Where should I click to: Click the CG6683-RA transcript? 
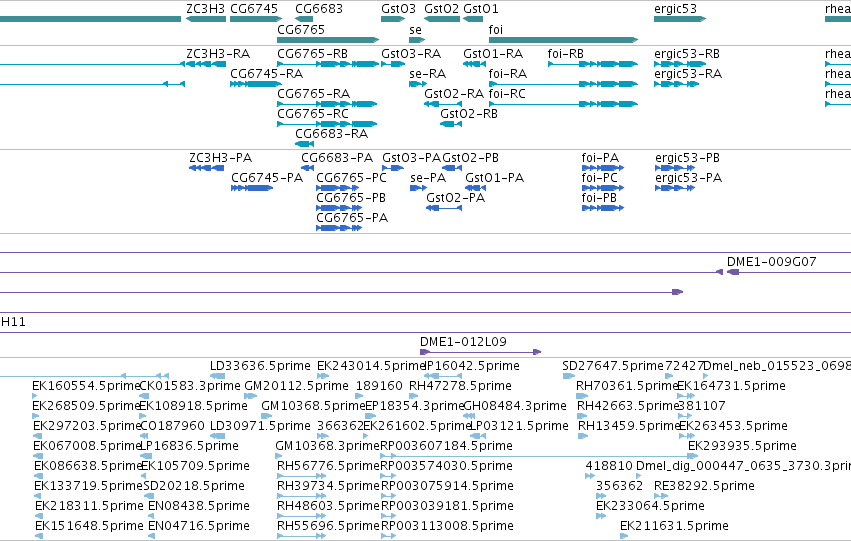(304, 144)
